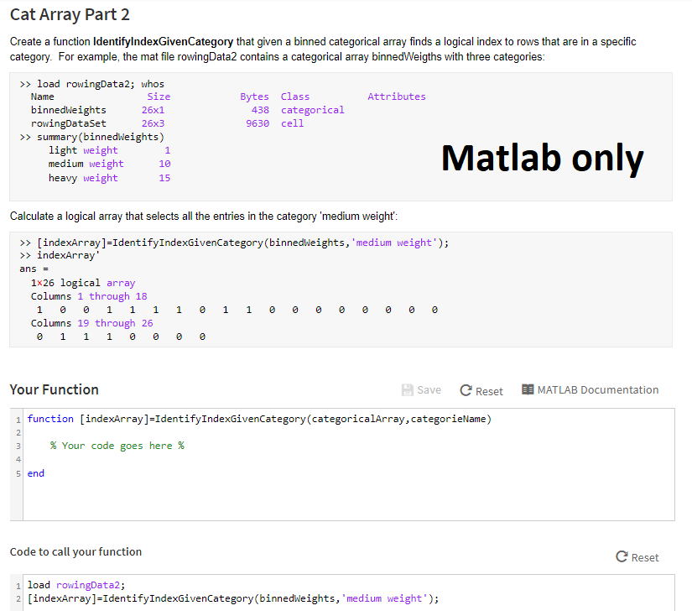The width and height of the screenshot is (692, 616).
Task: Click Reset in the Code to call section
Action: coord(637,556)
